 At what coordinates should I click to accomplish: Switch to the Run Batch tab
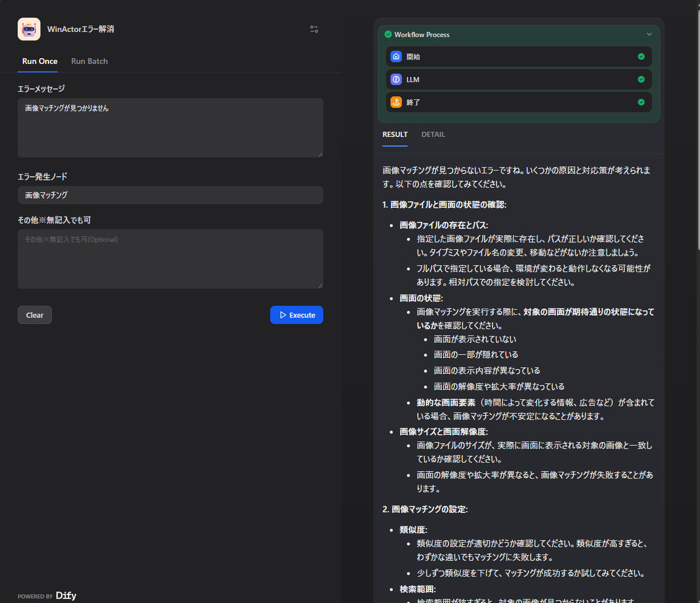[89, 61]
